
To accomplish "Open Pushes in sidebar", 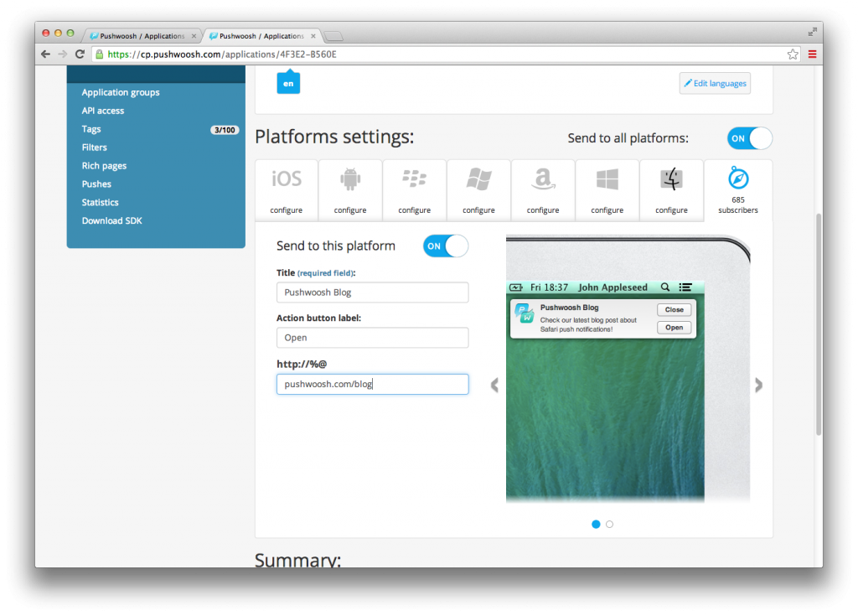I will (x=96, y=184).
